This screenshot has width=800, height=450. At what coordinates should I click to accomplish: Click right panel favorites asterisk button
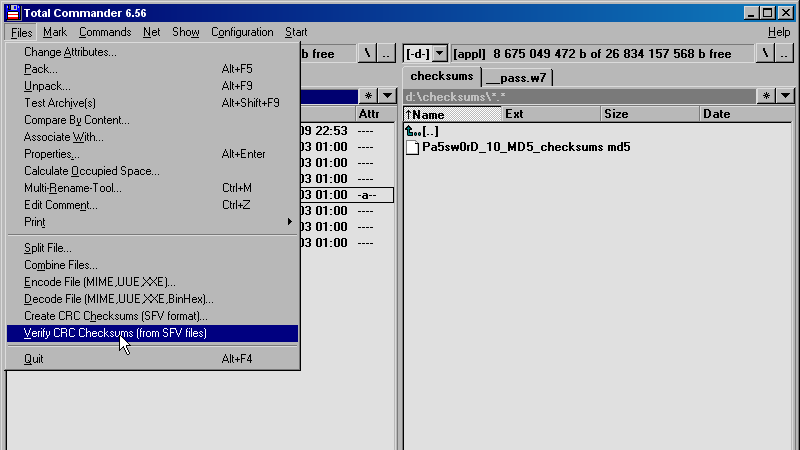pyautogui.click(x=766, y=96)
